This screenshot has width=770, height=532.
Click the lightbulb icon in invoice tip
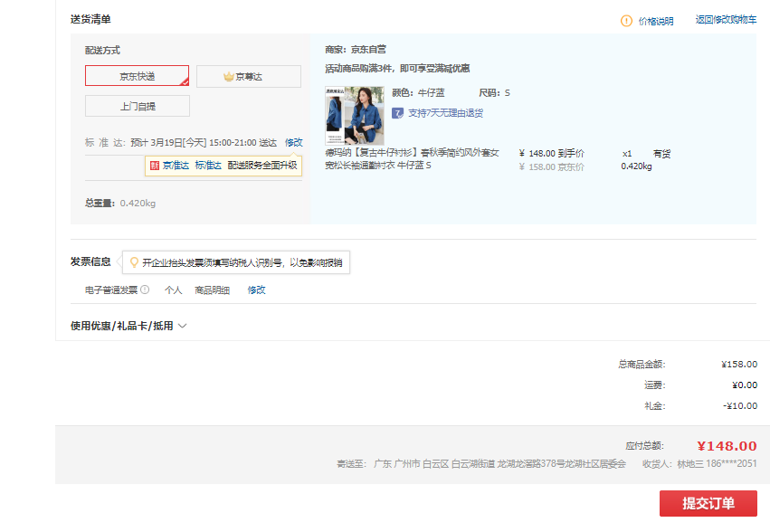click(135, 262)
